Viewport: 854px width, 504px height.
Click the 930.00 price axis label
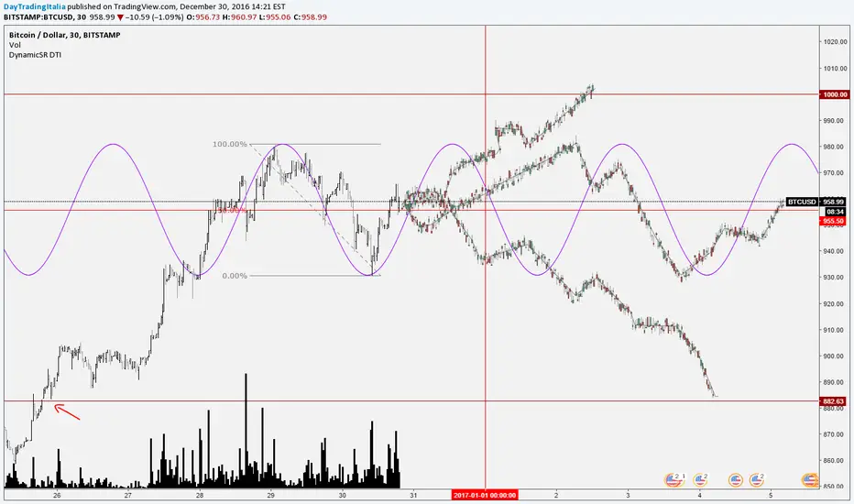[x=836, y=278]
